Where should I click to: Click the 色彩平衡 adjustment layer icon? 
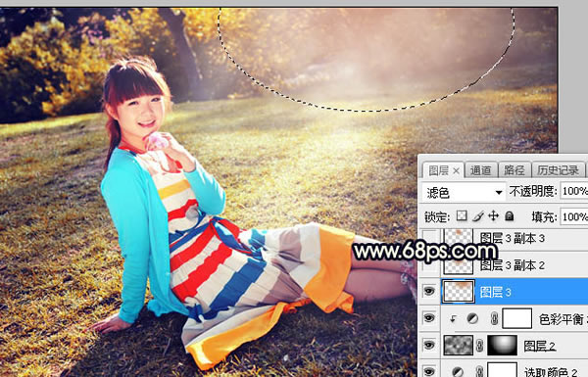pos(472,319)
